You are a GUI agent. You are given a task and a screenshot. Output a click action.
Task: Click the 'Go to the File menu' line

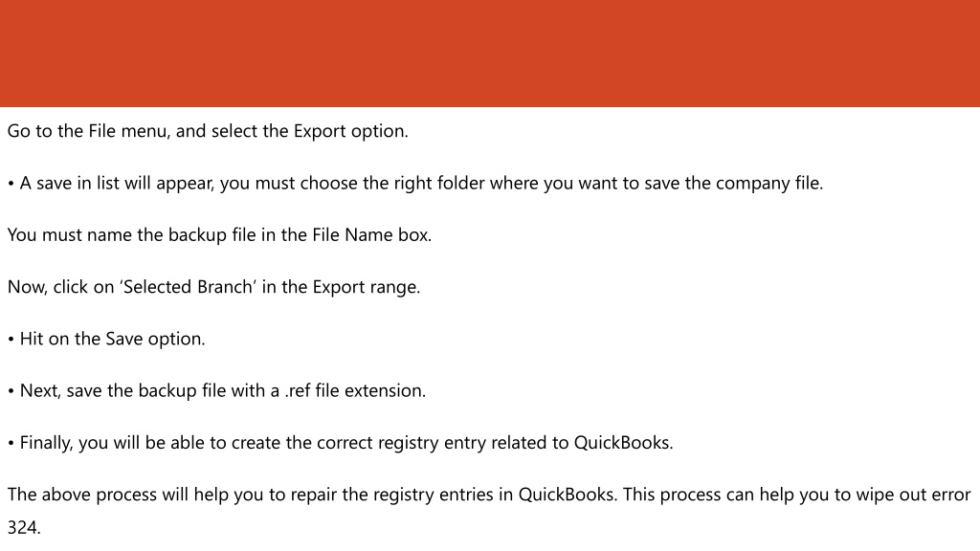[208, 131]
